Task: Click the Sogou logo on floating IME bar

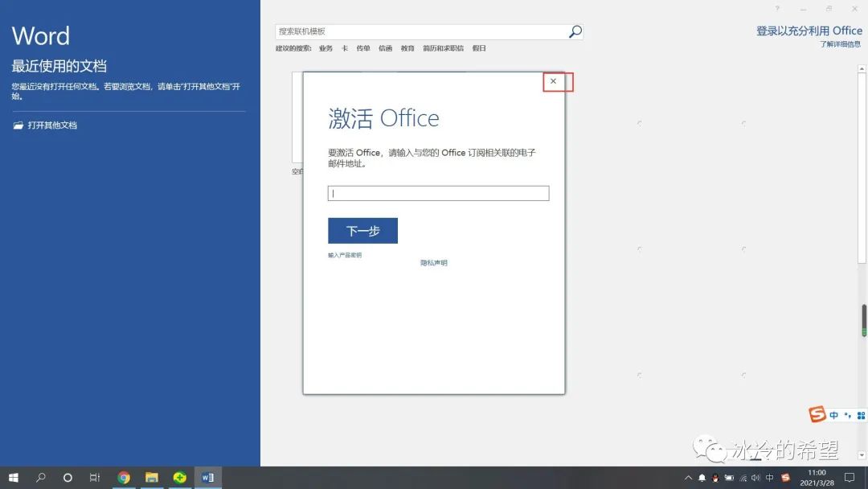Action: 817,414
